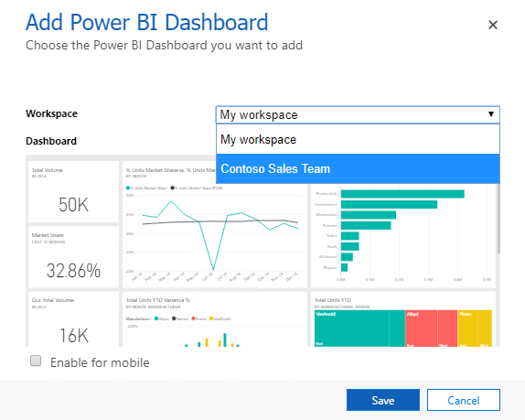Select the Market Share 32.86% tile
525x420 pixels.
[74, 257]
